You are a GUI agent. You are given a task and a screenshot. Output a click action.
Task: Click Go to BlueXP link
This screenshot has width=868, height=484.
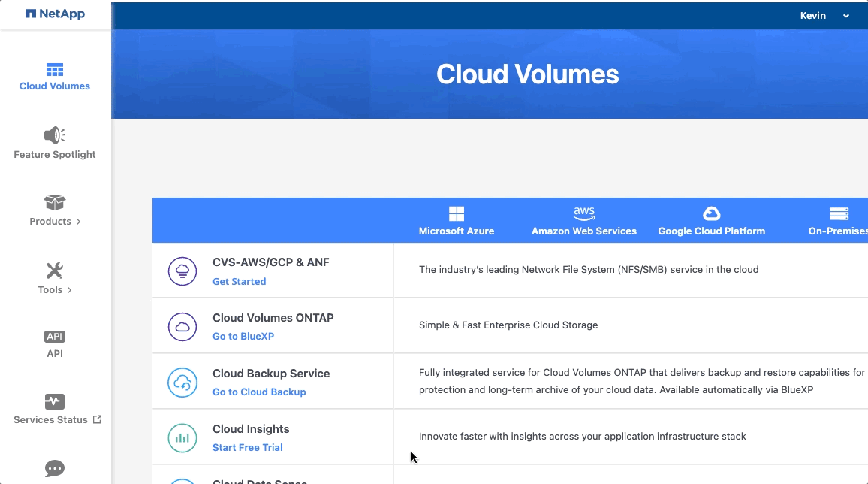point(243,336)
